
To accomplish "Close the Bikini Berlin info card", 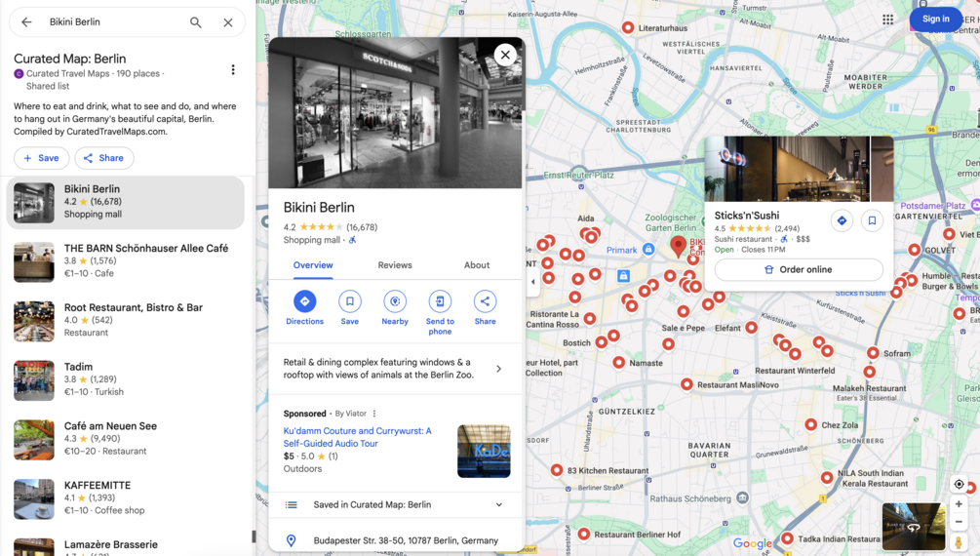I will (505, 55).
